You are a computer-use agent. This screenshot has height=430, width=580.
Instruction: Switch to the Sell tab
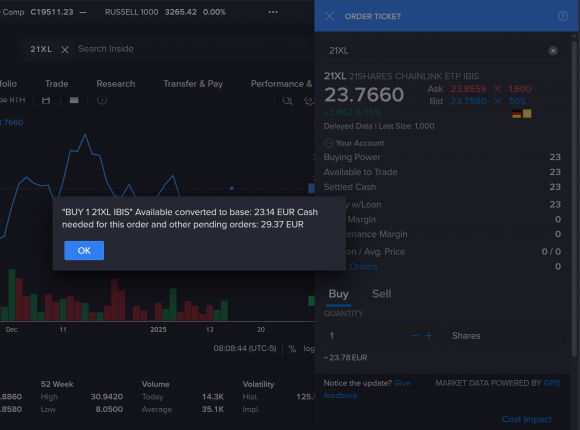pyautogui.click(x=381, y=294)
